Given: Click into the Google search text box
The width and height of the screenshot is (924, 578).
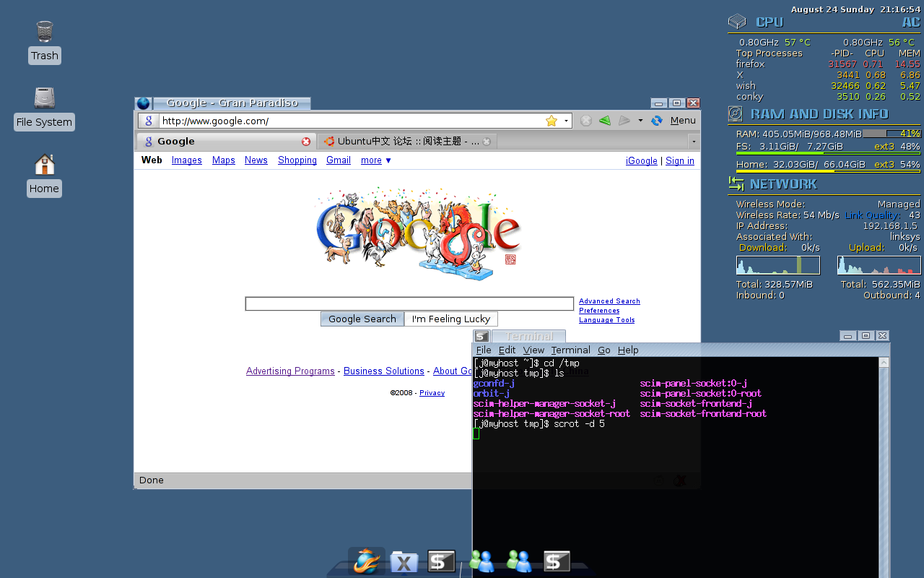Looking at the screenshot, I should coord(409,303).
